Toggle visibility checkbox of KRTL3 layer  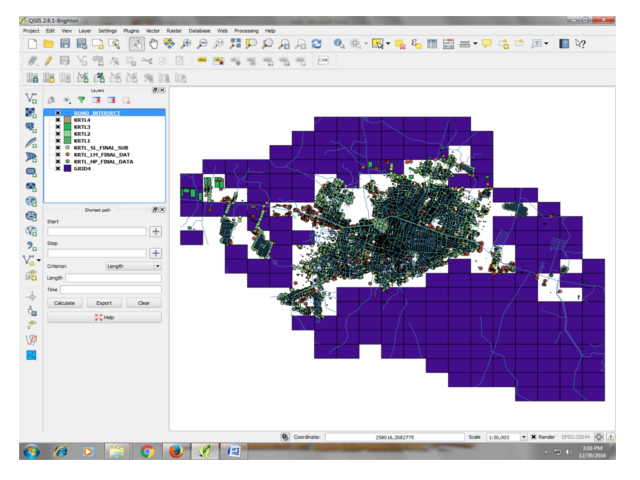(58, 127)
